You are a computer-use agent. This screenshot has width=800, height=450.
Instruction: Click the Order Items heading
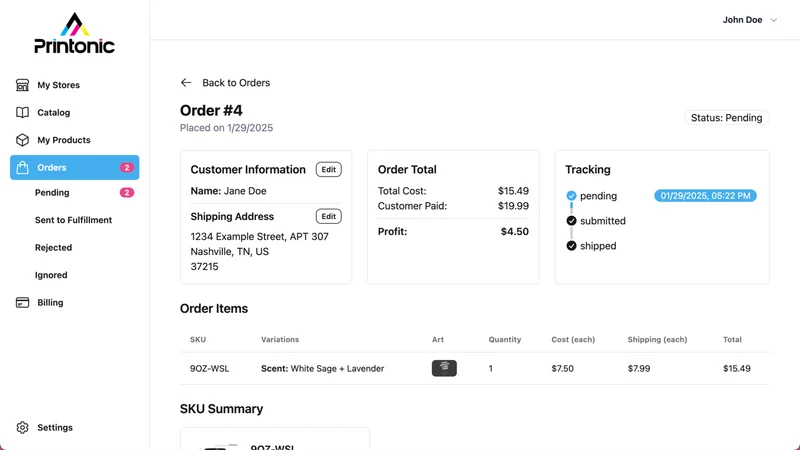click(214, 309)
